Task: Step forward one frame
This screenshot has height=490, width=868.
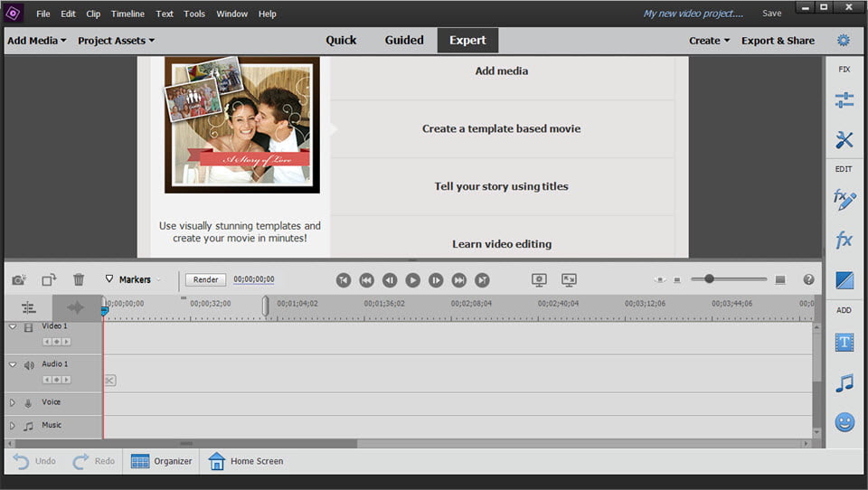Action: tap(436, 280)
